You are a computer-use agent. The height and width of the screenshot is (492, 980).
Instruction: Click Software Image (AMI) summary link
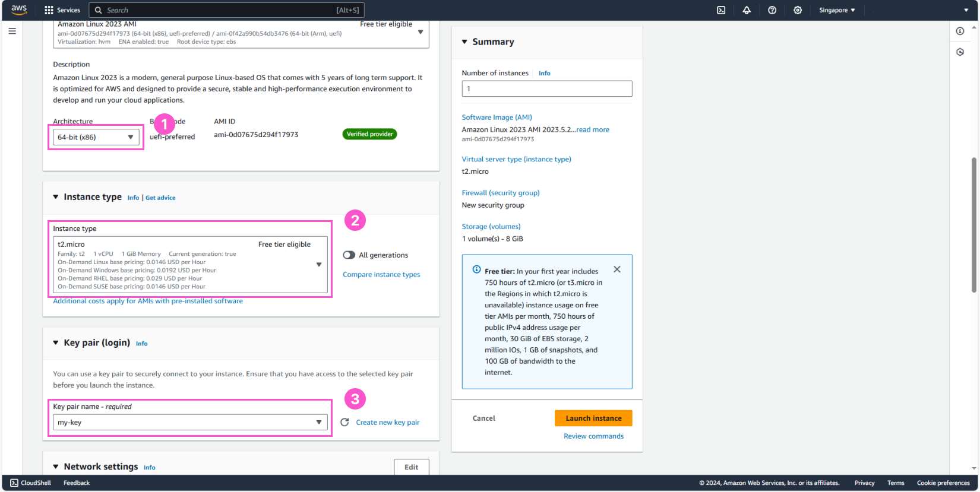(x=497, y=118)
